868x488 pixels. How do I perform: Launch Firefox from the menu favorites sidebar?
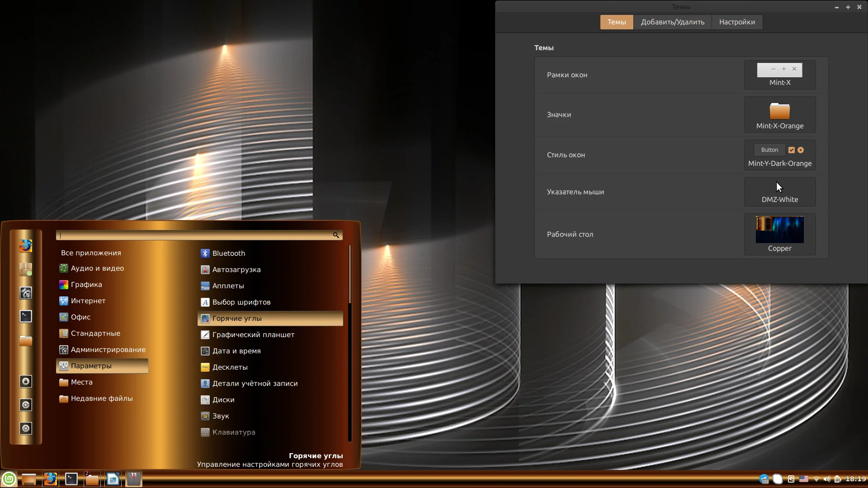point(26,246)
